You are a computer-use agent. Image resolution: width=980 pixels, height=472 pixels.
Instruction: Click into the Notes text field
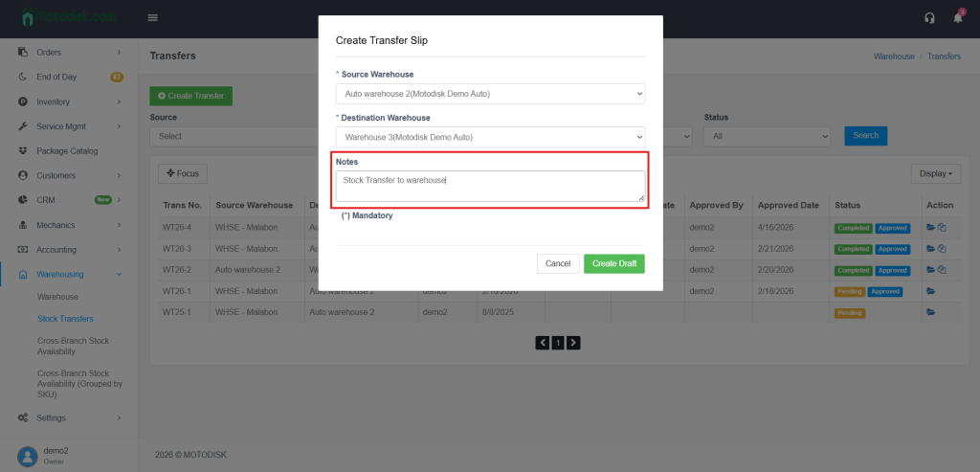tap(490, 186)
